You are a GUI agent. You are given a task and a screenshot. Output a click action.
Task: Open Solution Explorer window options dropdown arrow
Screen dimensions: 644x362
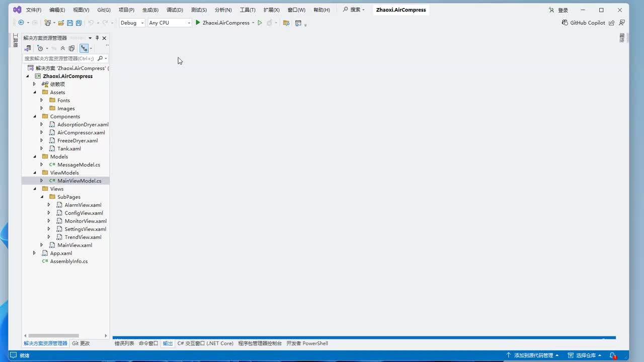pyautogui.click(x=90, y=38)
